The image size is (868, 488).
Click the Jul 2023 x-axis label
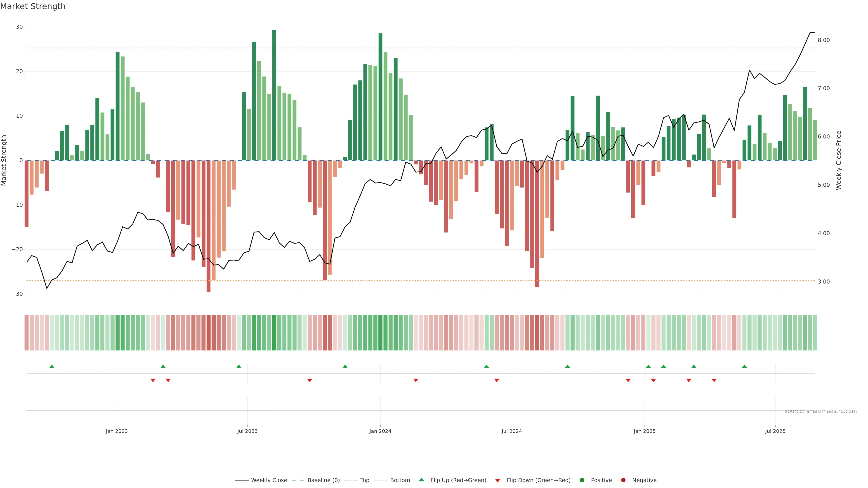tap(247, 431)
